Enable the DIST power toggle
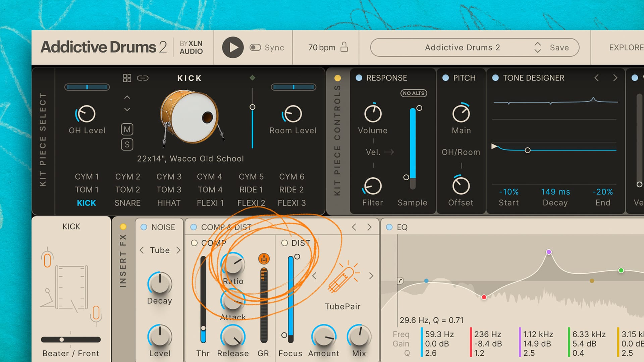Screen dimensions: 644x362 coord(284,243)
